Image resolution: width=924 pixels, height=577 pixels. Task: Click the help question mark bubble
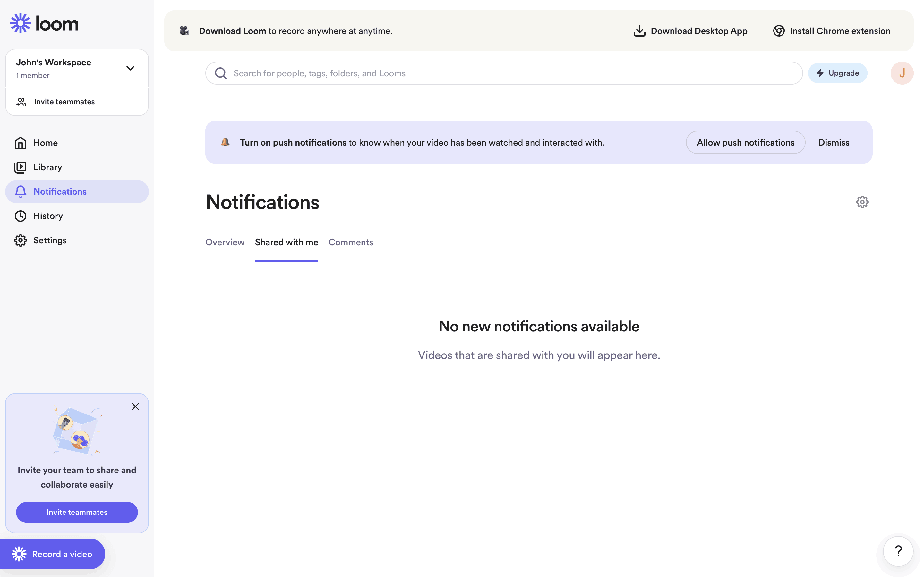[x=898, y=551]
